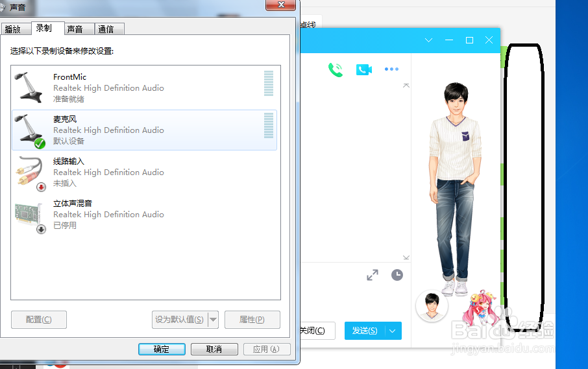Select the FrontMic microphone icon
This screenshot has height=369, width=588.
click(29, 88)
